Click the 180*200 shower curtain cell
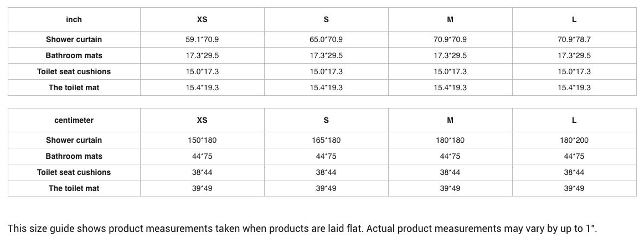 574,140
